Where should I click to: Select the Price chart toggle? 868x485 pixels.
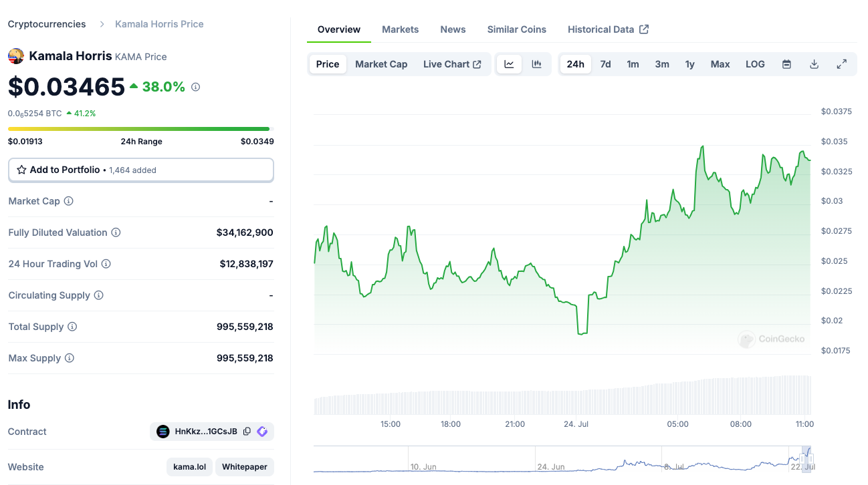328,64
